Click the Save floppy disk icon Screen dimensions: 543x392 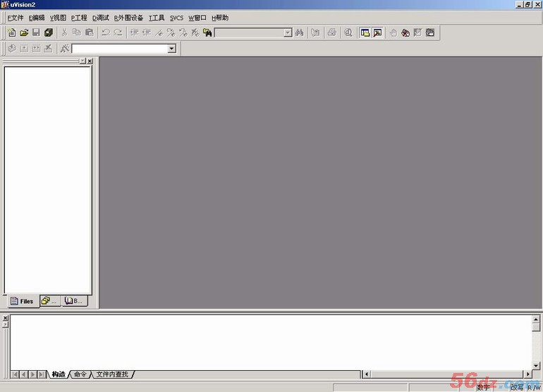[36, 32]
